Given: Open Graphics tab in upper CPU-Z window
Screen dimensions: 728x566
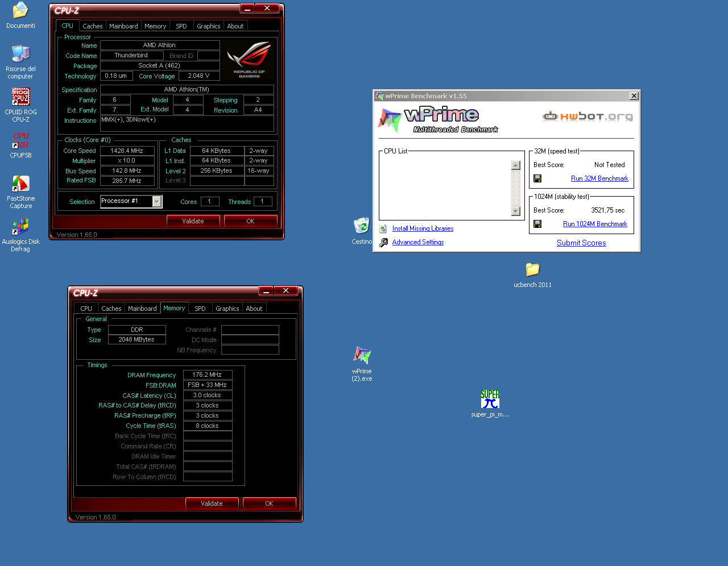Looking at the screenshot, I should pos(209,26).
